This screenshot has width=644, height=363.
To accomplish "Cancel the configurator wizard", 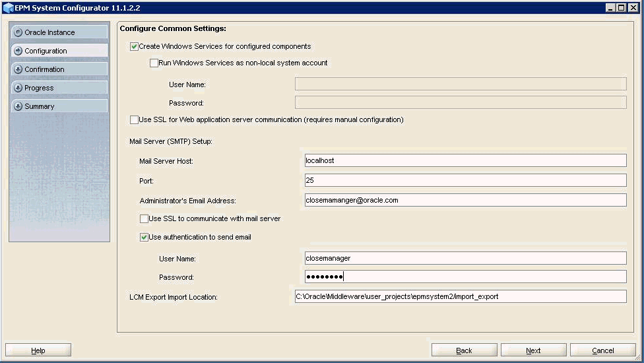I will coord(602,350).
